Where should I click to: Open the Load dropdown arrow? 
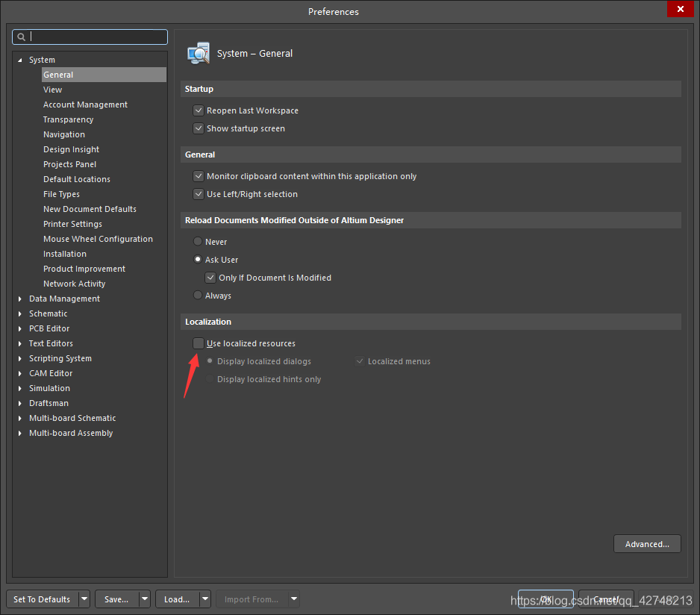204,599
